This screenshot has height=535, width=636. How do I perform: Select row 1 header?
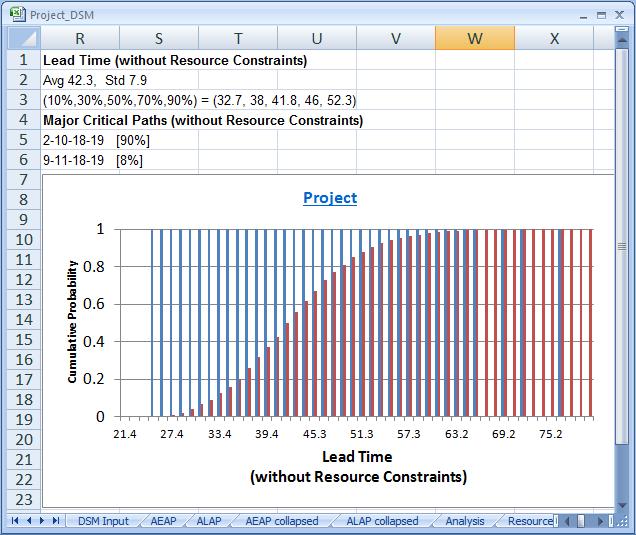pyautogui.click(x=24, y=60)
